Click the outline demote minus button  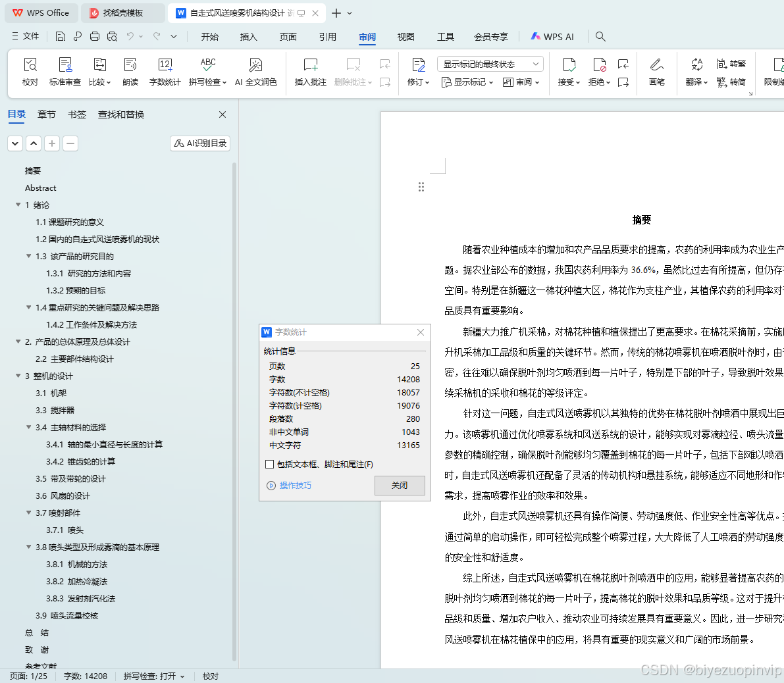click(x=70, y=143)
